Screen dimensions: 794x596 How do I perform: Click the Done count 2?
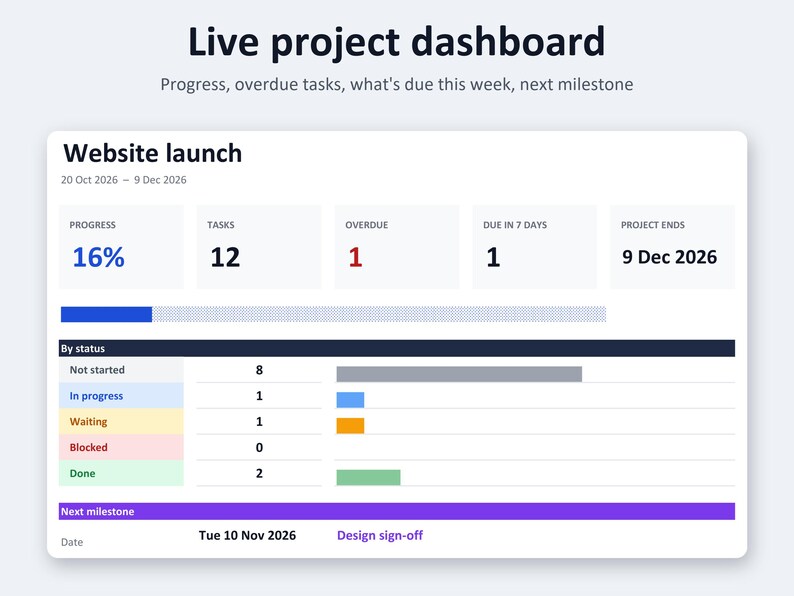click(259, 473)
